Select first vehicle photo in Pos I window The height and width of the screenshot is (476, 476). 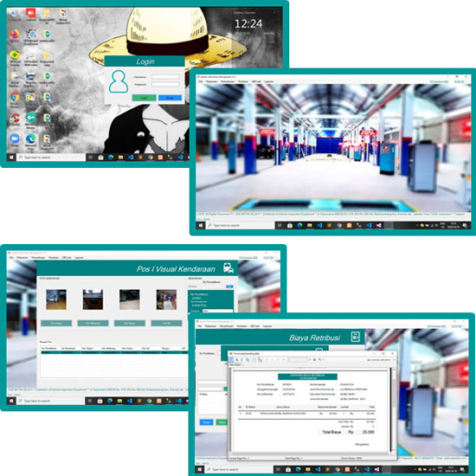(x=56, y=299)
